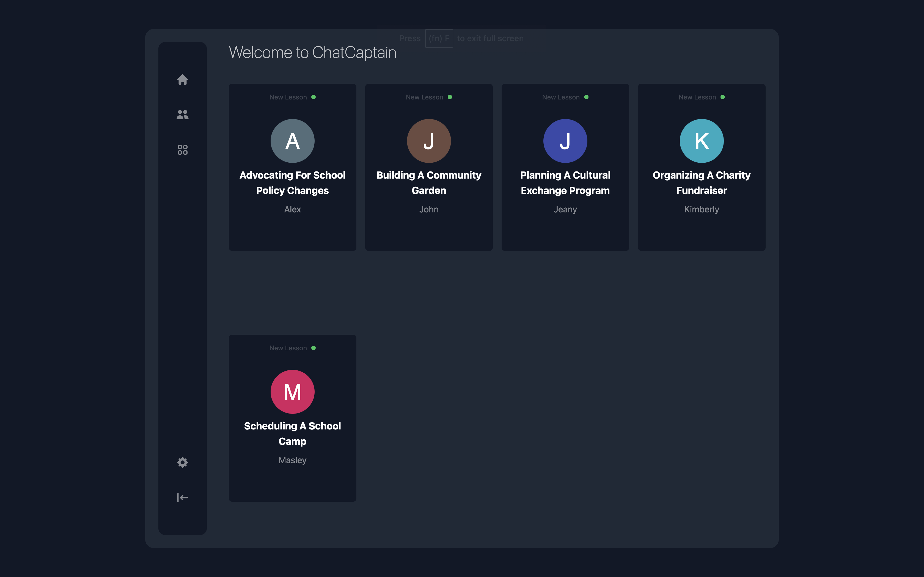This screenshot has width=924, height=577.
Task: Open Scheduling A School Camp lesson
Action: click(293, 434)
